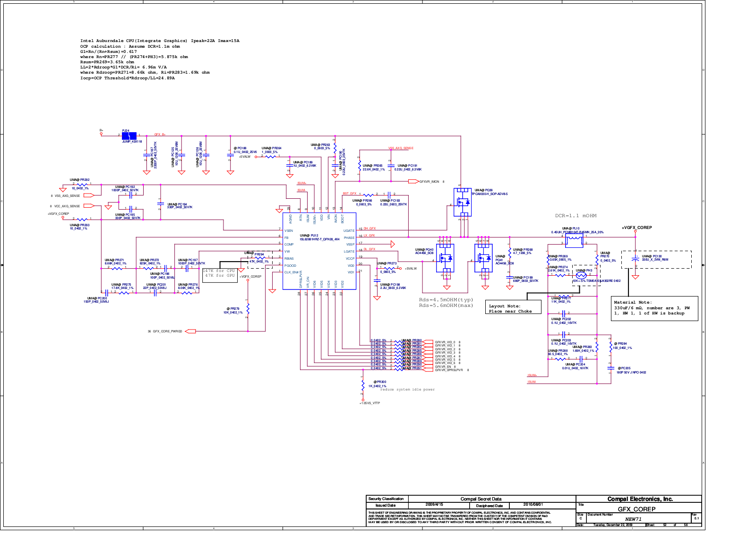The height and width of the screenshot is (534, 756).
Task: Click the 'VSS_AXG_SENSE' red net label
Action: click(x=401, y=148)
